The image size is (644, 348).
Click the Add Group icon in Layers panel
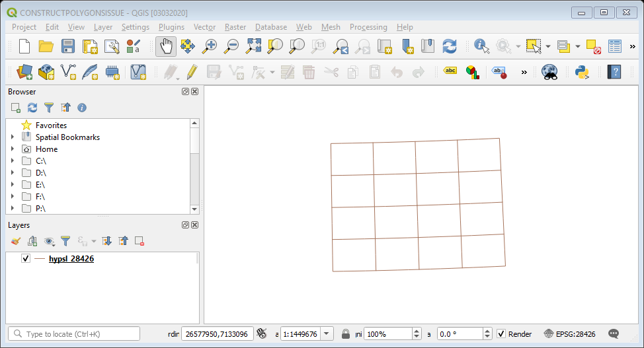click(x=32, y=241)
